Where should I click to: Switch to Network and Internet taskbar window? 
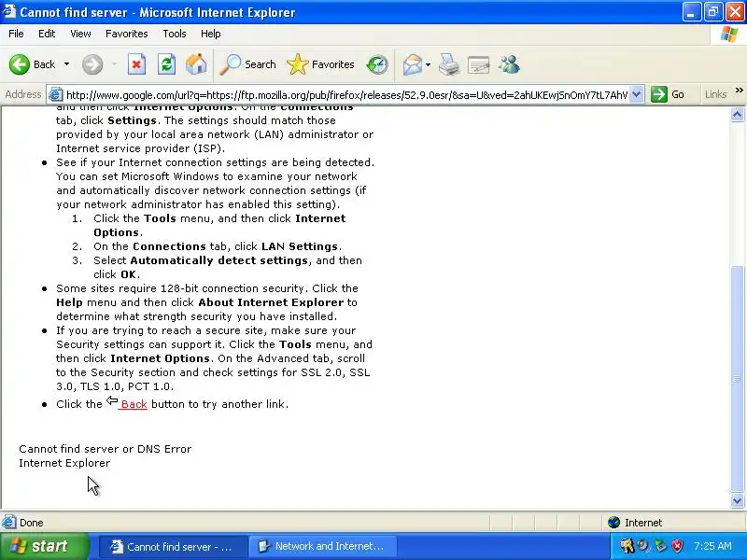[322, 546]
